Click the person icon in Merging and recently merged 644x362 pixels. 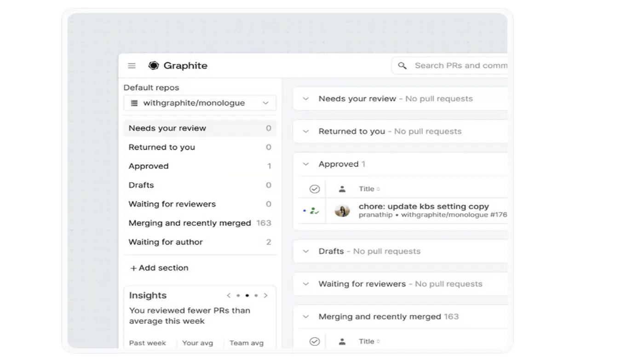tap(342, 342)
